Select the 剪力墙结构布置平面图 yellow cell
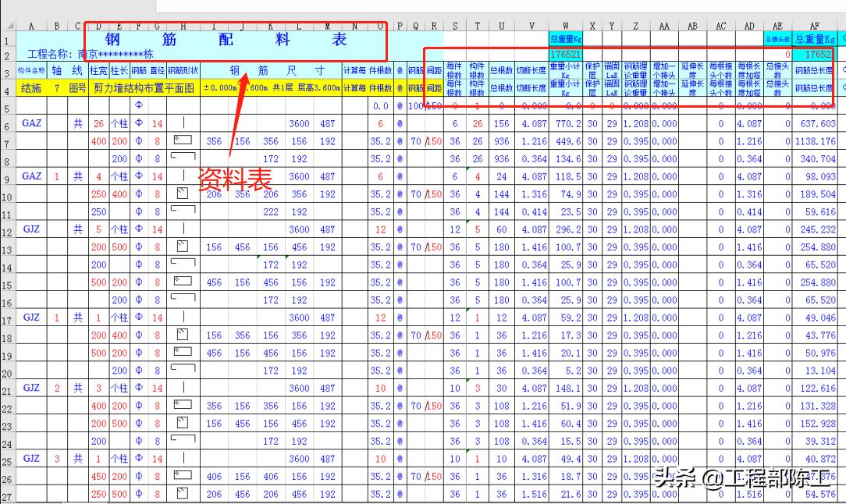Viewport: 846px width, 504px height. coord(144,88)
